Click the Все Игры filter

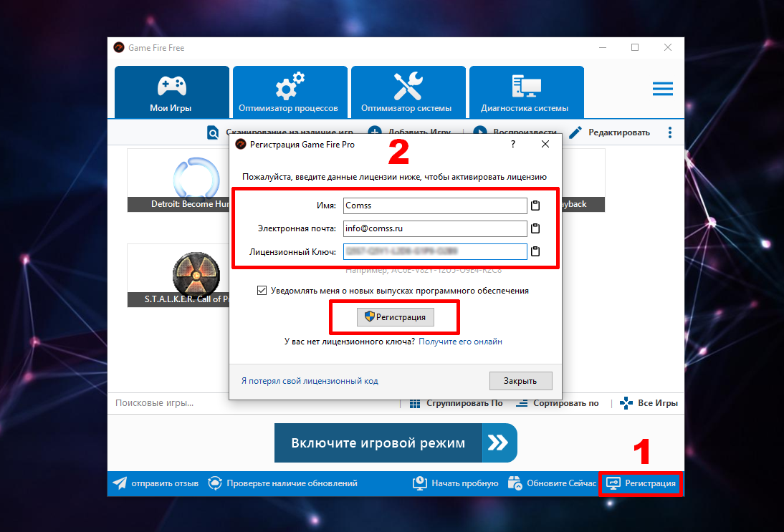point(649,403)
